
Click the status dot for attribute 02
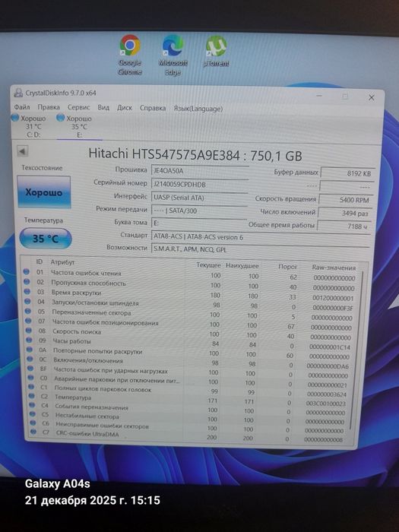click(27, 282)
